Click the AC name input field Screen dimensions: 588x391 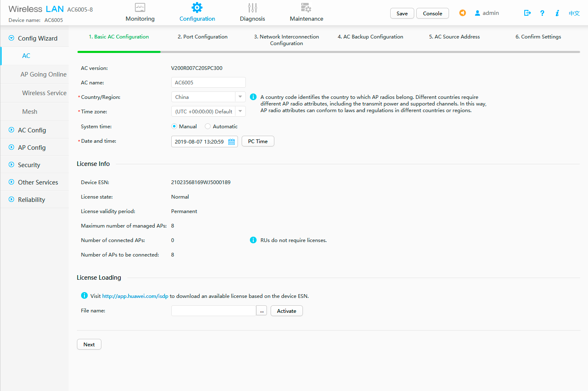[208, 82]
